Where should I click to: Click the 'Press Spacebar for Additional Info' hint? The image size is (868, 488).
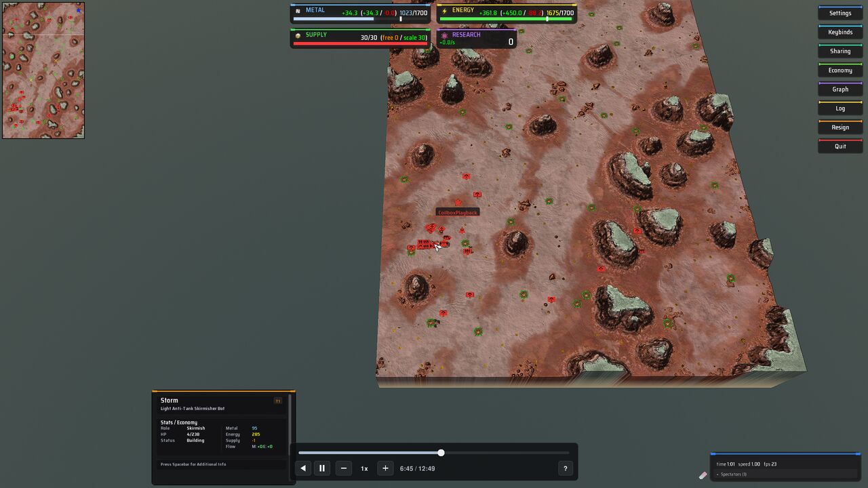[x=193, y=464]
